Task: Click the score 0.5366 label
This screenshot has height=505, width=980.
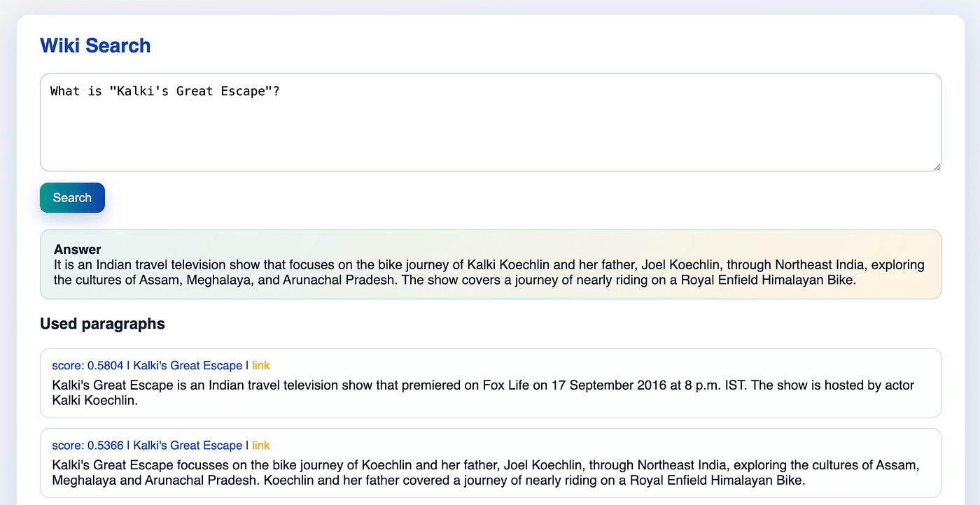Action: point(87,445)
